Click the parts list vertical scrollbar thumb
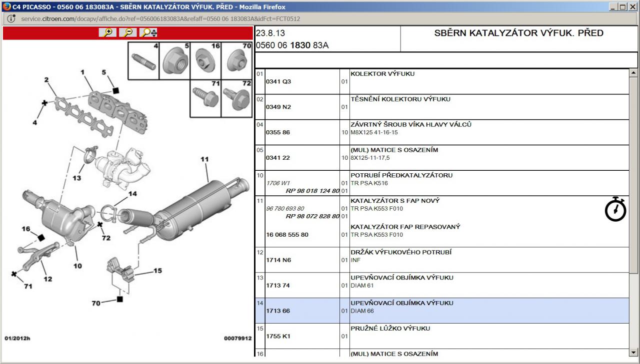The image size is (640, 364). pyautogui.click(x=634, y=175)
